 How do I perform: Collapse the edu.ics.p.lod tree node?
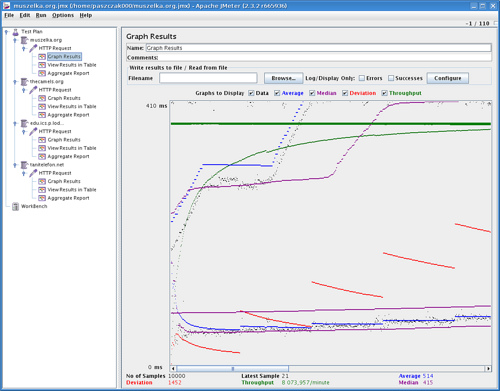[x=15, y=124]
